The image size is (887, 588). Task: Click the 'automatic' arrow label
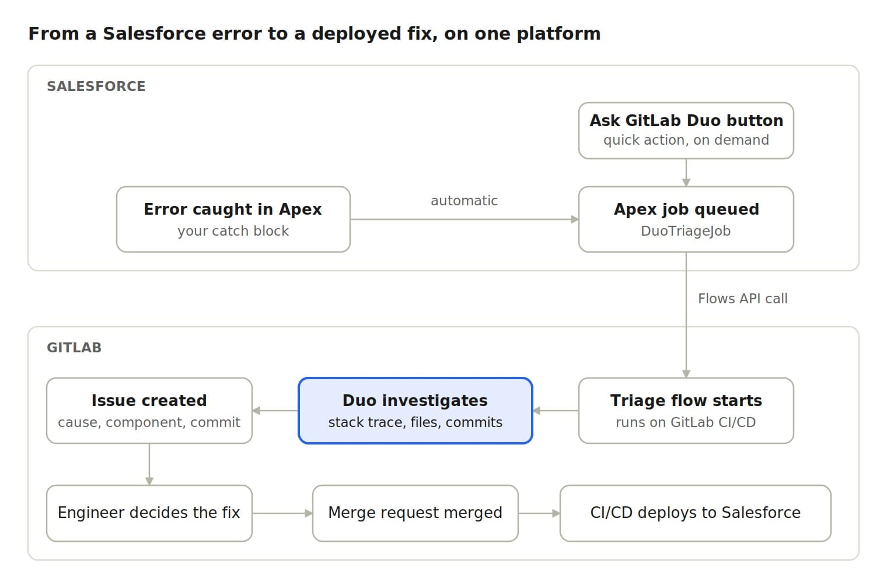(464, 201)
